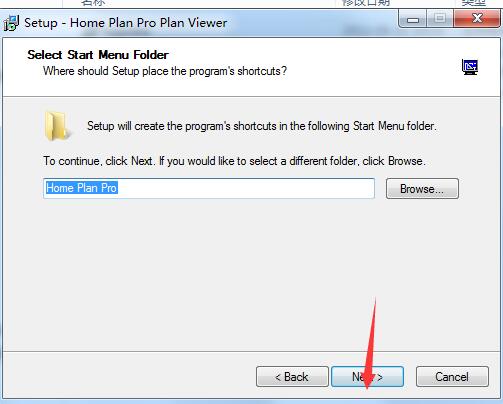Go to the previous step with Back

292,377
